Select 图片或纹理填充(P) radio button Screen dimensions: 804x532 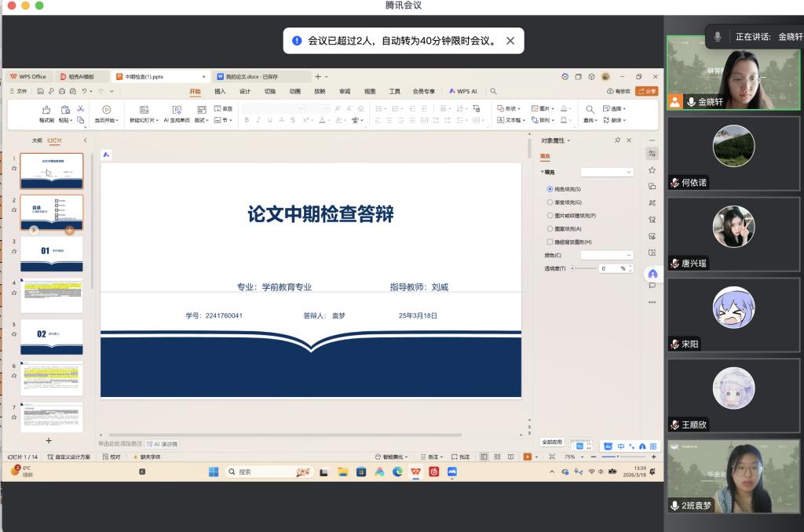(x=550, y=215)
